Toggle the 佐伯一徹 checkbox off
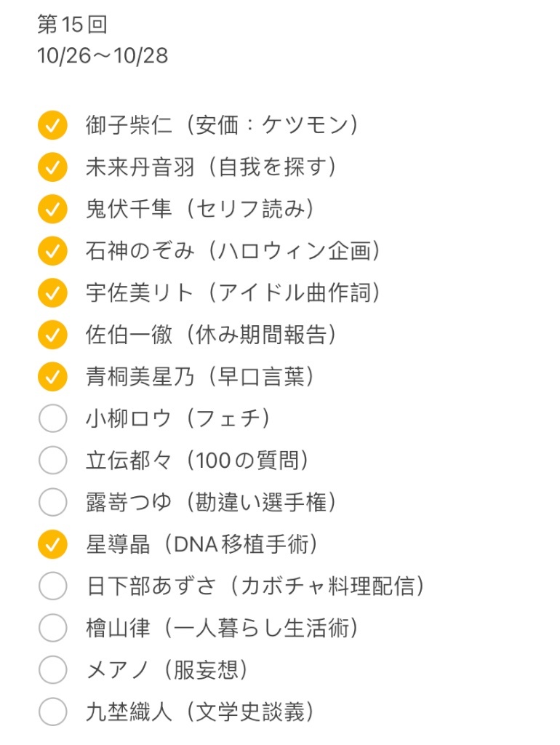Image resolution: width=560 pixels, height=745 pixels. (x=52, y=335)
